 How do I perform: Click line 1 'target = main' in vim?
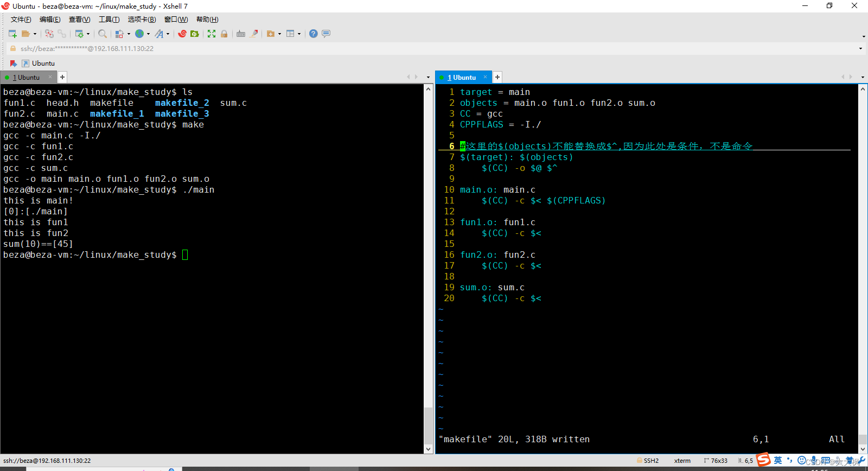point(495,92)
